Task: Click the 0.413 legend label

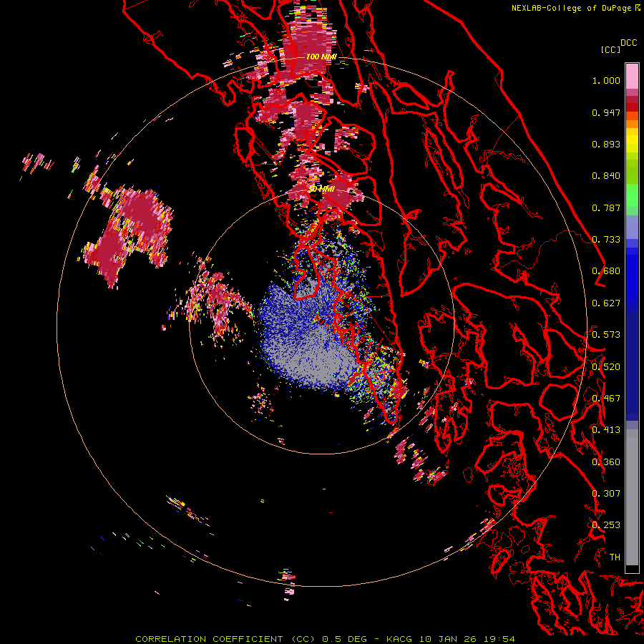Action: [606, 430]
